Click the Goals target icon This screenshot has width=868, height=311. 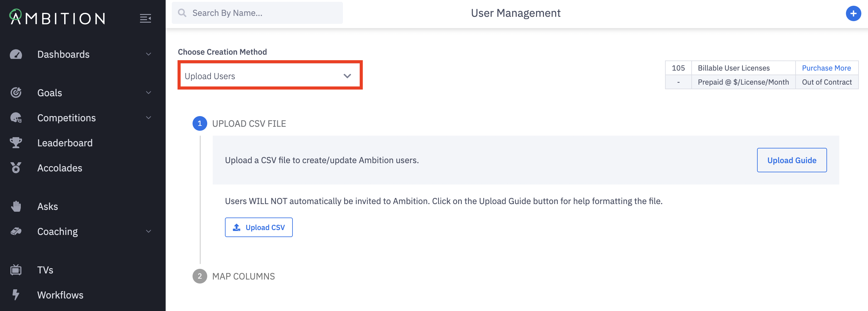point(16,93)
